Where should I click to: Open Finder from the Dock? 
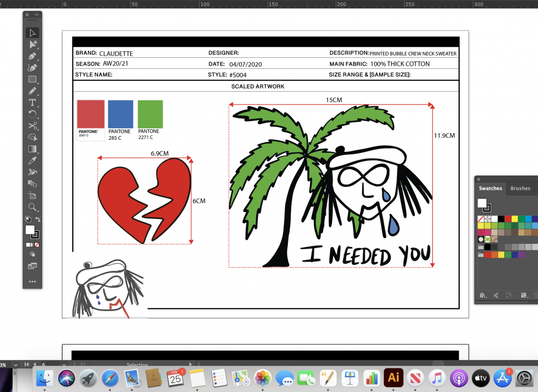(45, 378)
